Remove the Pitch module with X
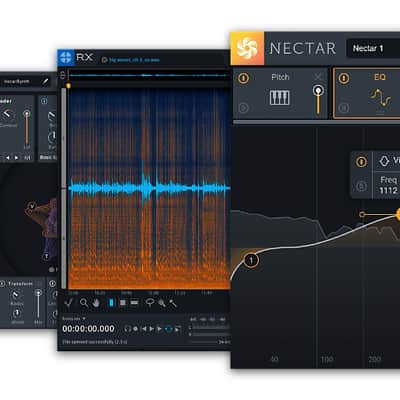400x400 pixels. tap(318, 77)
